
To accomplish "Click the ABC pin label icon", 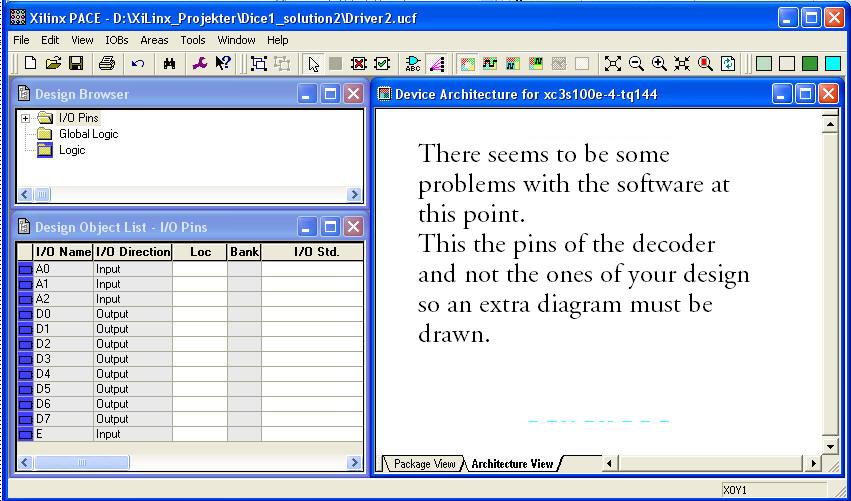I will pos(413,64).
